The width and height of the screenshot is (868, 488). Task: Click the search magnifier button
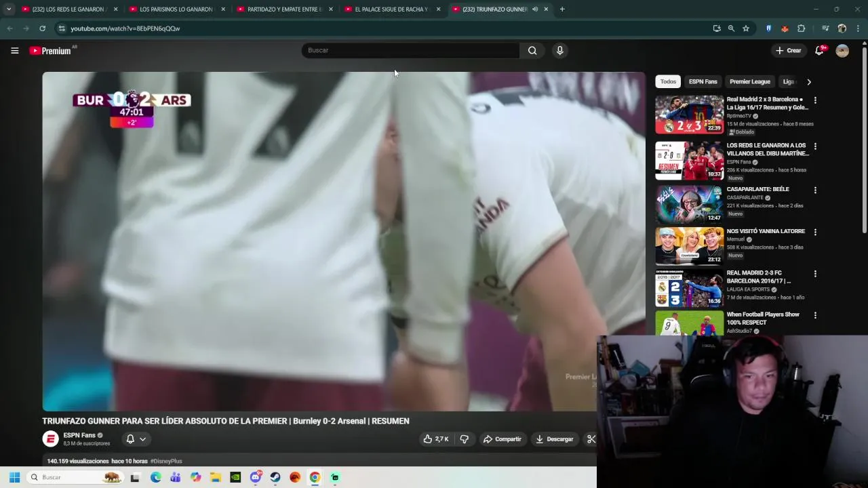pos(532,50)
